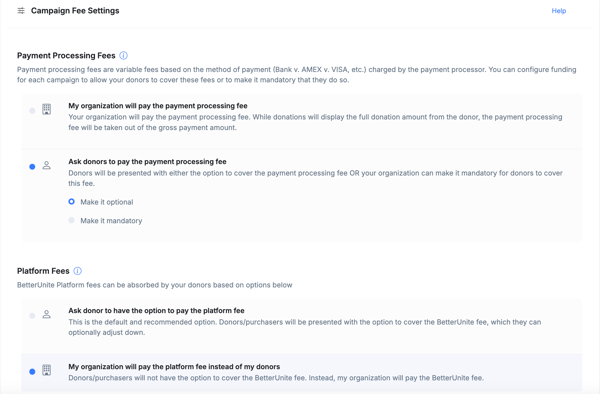The image size is (600, 394).
Task: Click person icon for donor platform fee option
Action: coord(46,315)
